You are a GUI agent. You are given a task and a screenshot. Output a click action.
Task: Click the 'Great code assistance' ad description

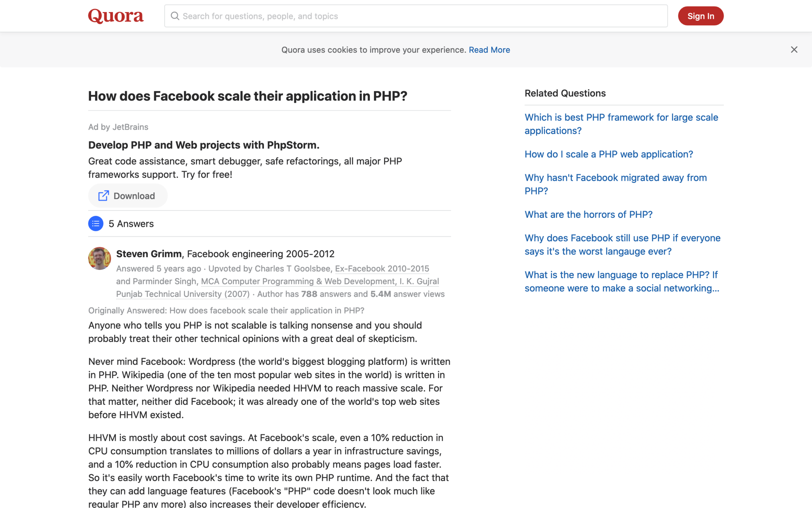coord(245,168)
